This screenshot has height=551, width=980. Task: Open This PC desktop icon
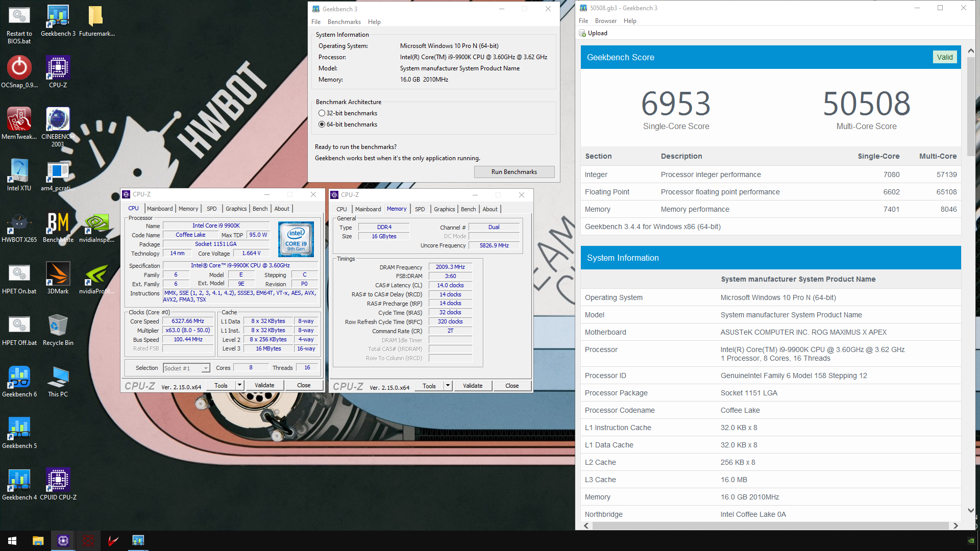click(x=58, y=381)
